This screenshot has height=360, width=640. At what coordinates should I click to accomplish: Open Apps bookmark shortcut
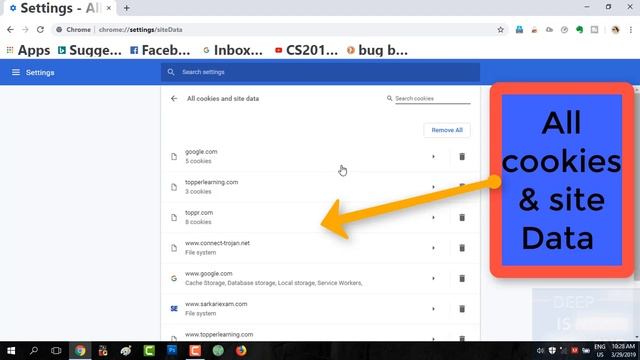click(28, 50)
